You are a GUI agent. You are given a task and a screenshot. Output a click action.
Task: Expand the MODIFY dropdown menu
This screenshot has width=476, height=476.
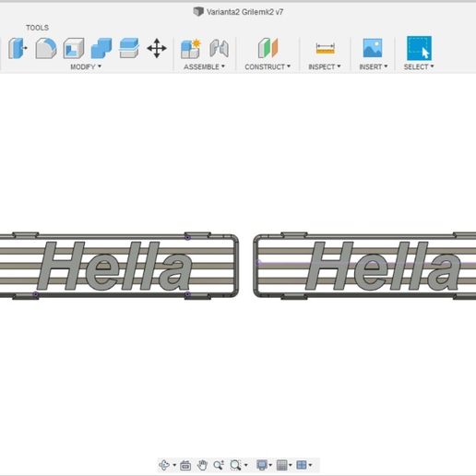tap(86, 66)
